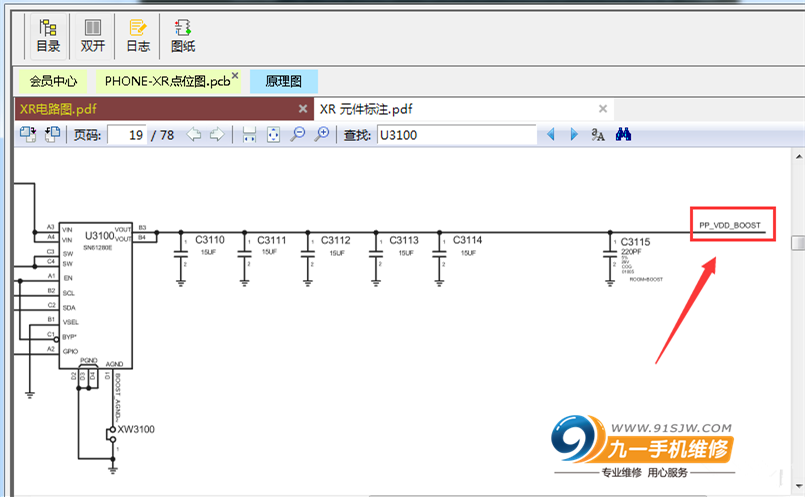The image size is (805, 497).
Task: Select the 原理图 schematic tab
Action: [283, 81]
